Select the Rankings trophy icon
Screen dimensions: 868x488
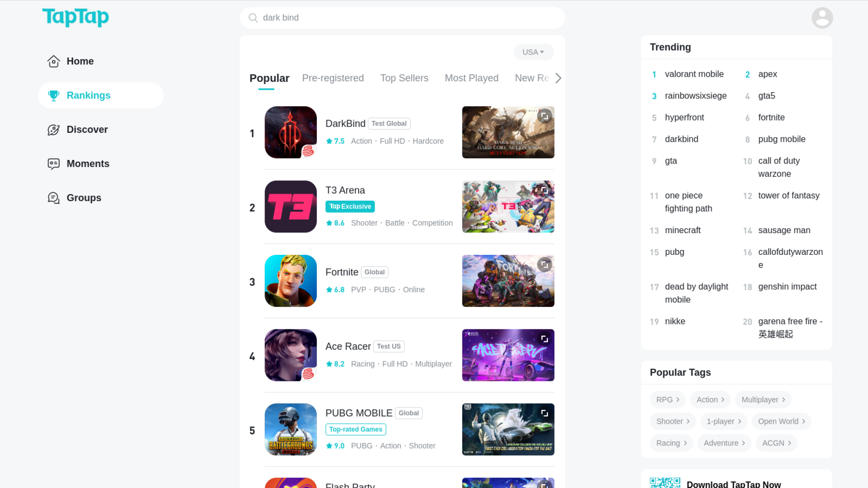point(53,95)
